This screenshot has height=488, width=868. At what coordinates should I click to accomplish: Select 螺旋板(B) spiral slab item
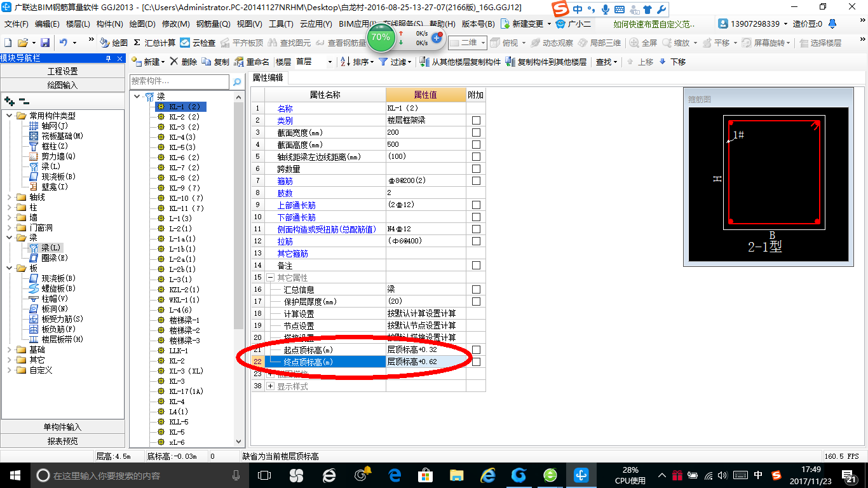(x=53, y=288)
